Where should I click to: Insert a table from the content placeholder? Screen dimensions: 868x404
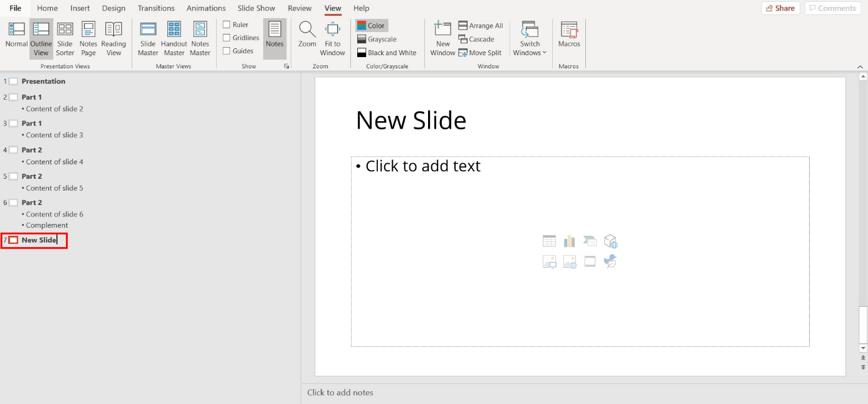[549, 240]
